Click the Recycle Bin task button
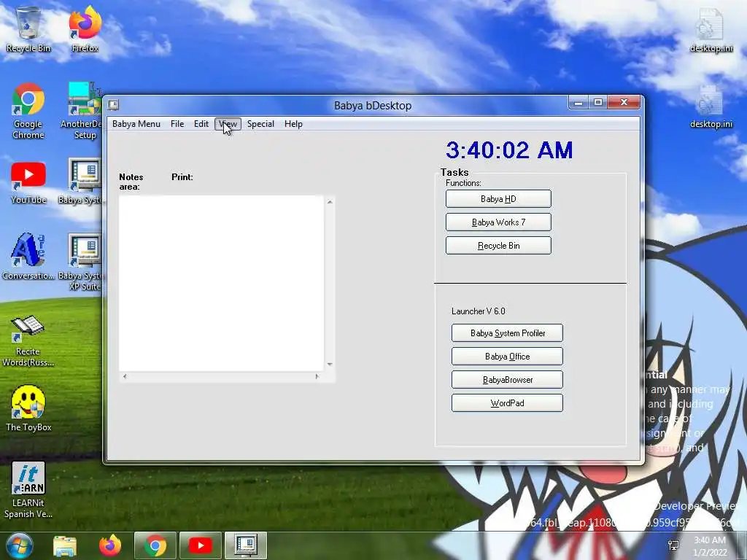The width and height of the screenshot is (747, 560). point(498,245)
